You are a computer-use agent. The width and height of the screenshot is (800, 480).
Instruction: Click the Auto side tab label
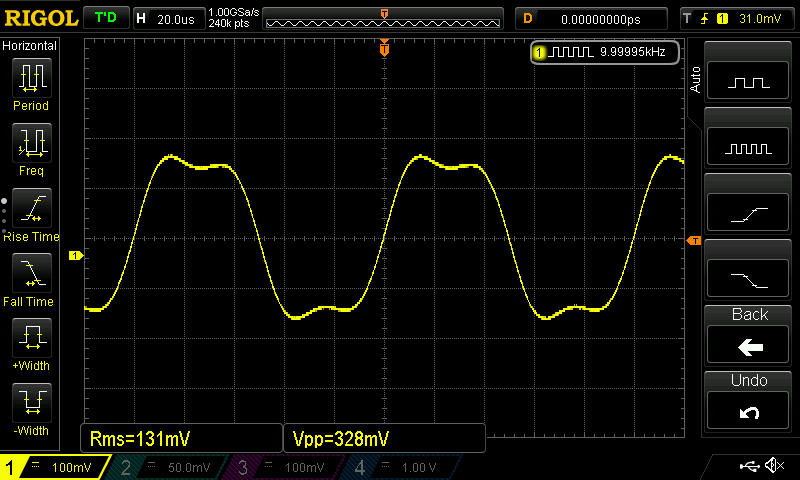[695, 80]
